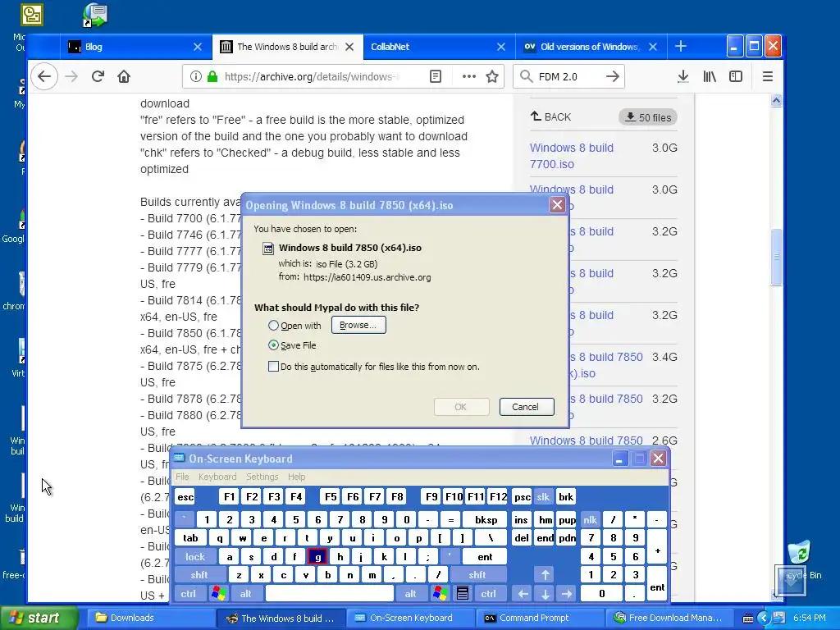Viewport: 840px width, 630px height.
Task: Select the Open with radio option
Action: pos(273,325)
